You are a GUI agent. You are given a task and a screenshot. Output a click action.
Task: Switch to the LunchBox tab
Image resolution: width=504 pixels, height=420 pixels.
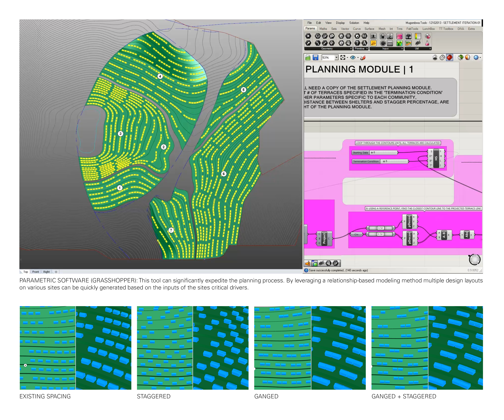[x=428, y=29]
